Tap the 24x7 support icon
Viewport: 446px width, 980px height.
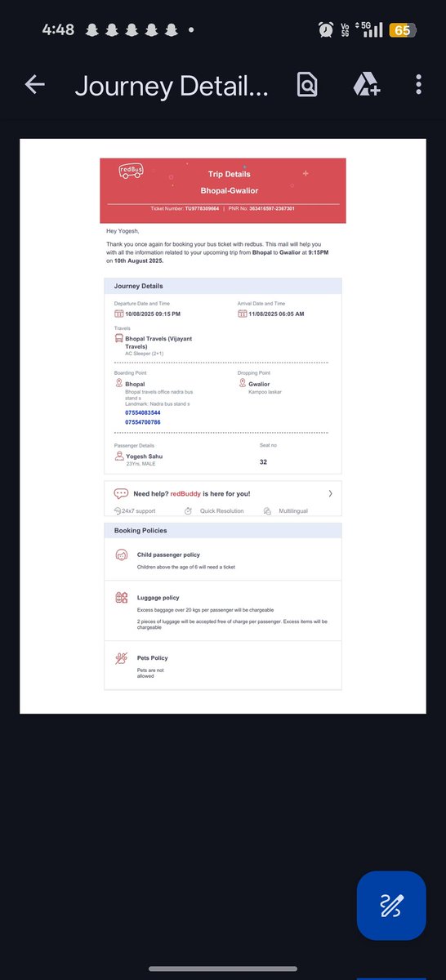point(118,511)
